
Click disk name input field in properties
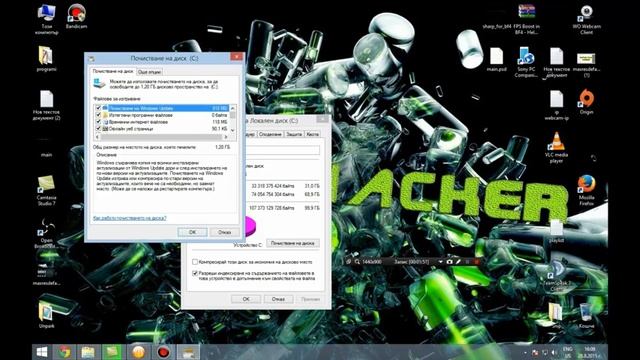pyautogui.click(x=282, y=150)
